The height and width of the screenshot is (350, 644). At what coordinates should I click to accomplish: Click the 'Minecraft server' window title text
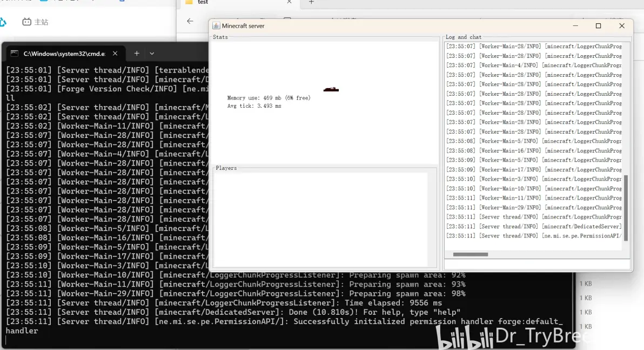[x=243, y=26]
